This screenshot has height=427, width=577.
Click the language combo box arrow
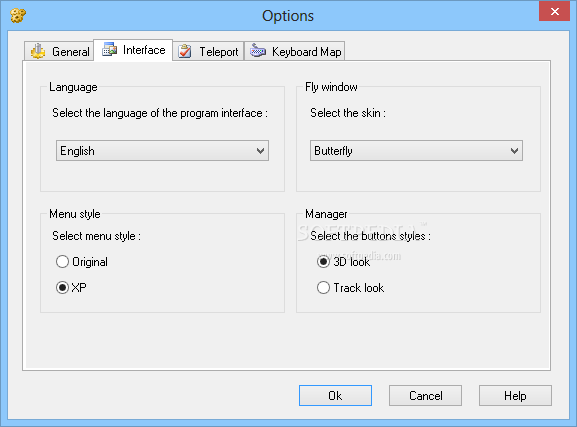[x=260, y=151]
